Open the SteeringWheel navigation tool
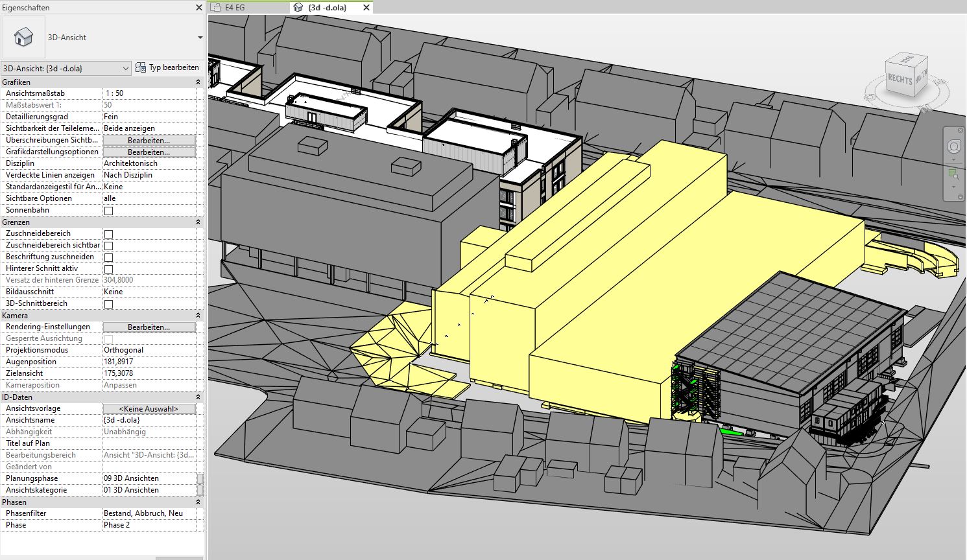967x560 pixels. point(953,146)
